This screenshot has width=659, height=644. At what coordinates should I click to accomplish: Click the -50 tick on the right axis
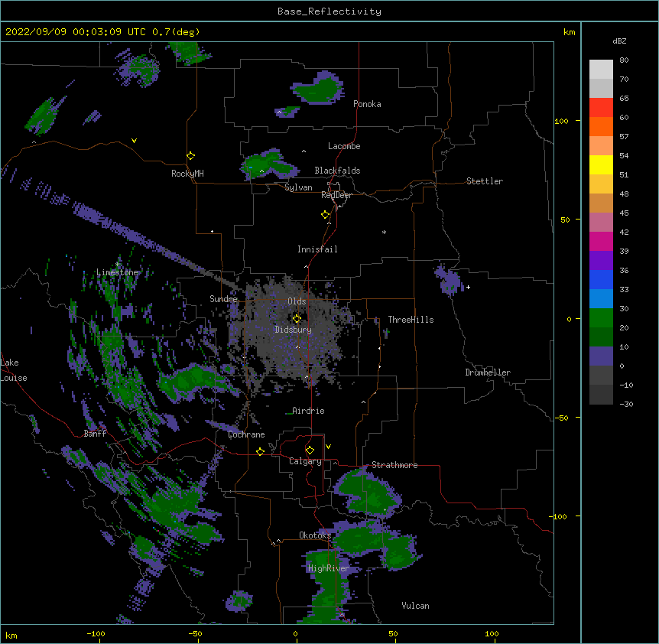pos(561,418)
